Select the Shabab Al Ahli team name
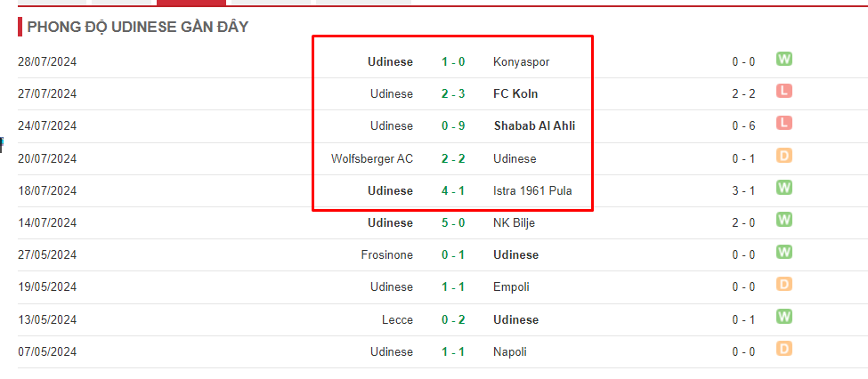This screenshot has height=379, width=868. click(534, 126)
